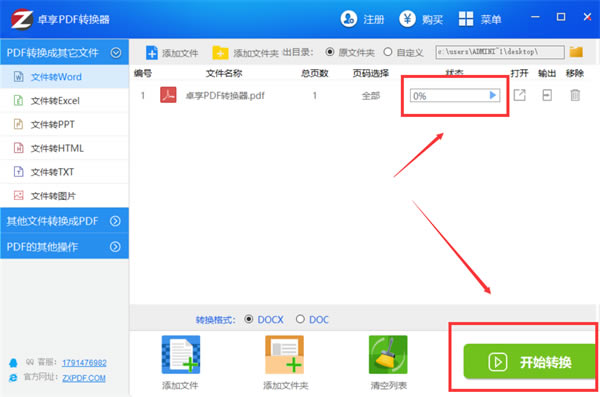Open the converted file with 打开 icon
This screenshot has width=600, height=397.
click(519, 95)
